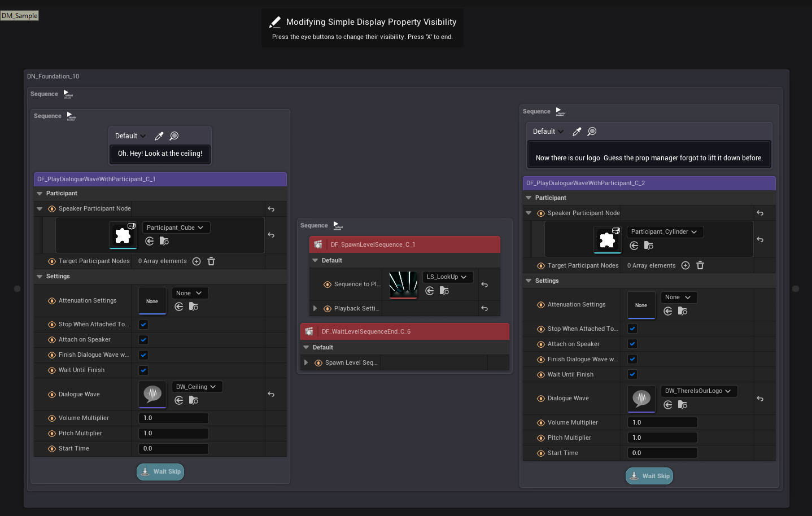Reset LS_LookUp Sequence to Play value to default
The width and height of the screenshot is (812, 516).
[x=484, y=285]
